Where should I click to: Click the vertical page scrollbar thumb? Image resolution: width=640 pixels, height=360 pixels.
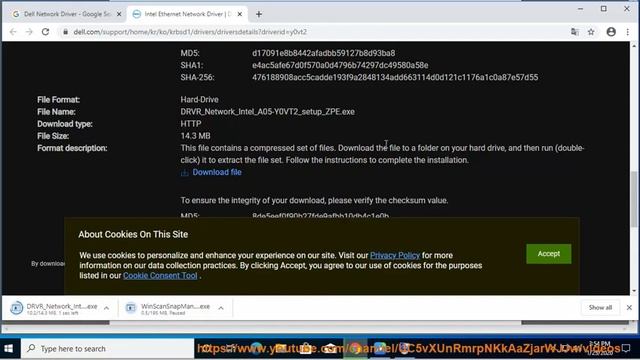pos(634,199)
